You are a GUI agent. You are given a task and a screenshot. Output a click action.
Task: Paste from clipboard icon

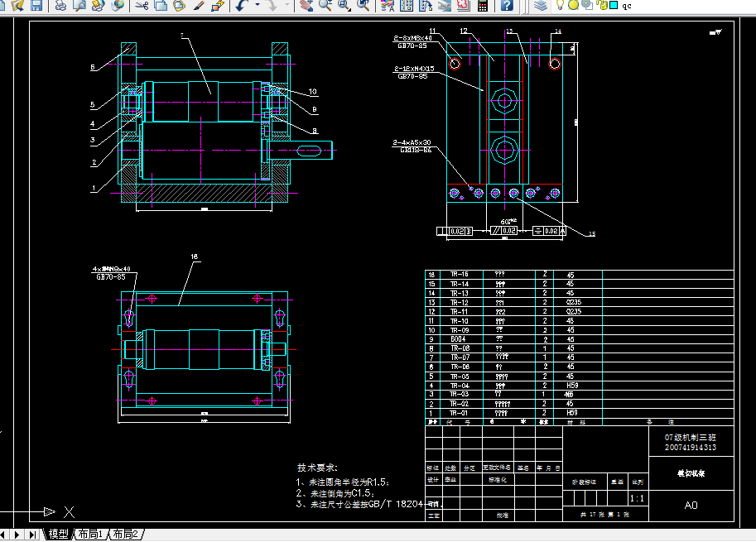click(180, 5)
